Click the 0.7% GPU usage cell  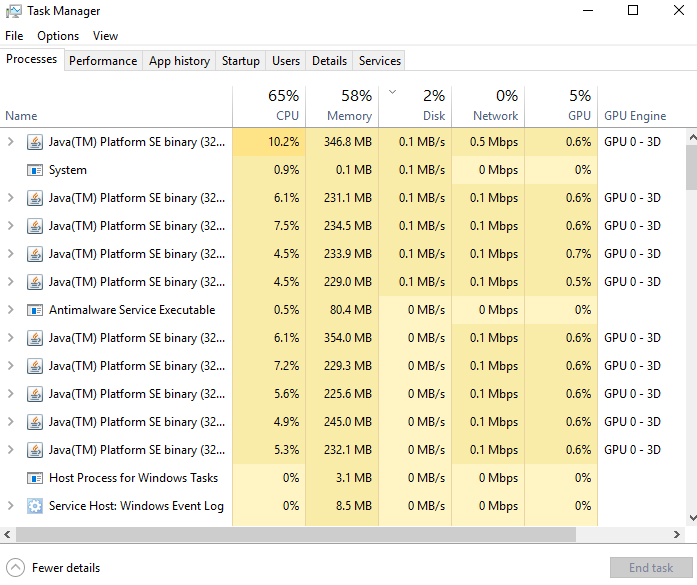coord(561,254)
